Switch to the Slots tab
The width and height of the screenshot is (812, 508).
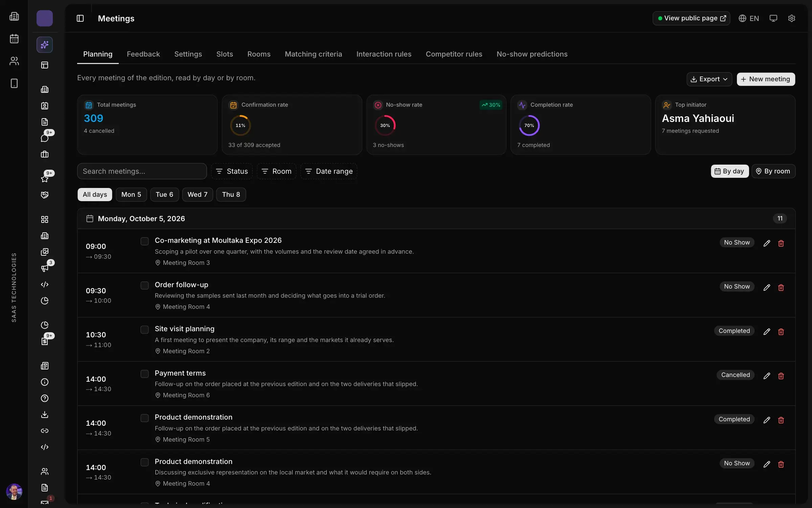[225, 54]
